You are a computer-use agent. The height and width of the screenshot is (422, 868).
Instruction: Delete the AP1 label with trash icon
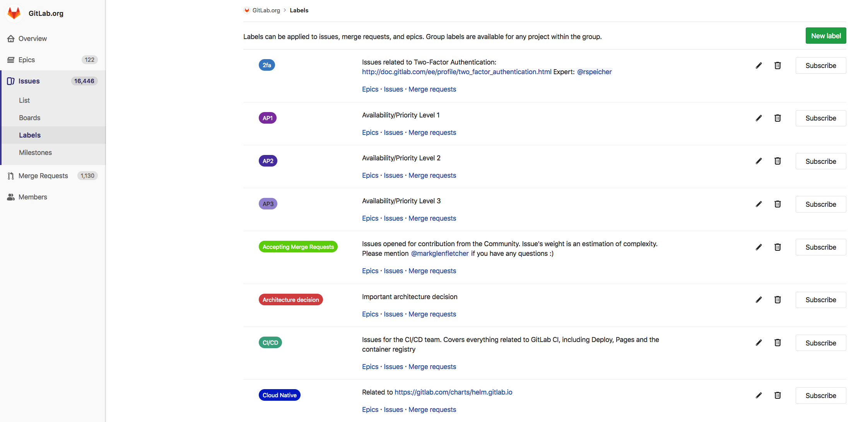777,118
